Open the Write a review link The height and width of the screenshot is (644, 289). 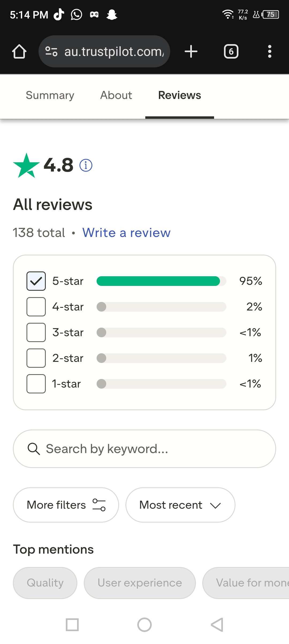pyautogui.click(x=126, y=233)
